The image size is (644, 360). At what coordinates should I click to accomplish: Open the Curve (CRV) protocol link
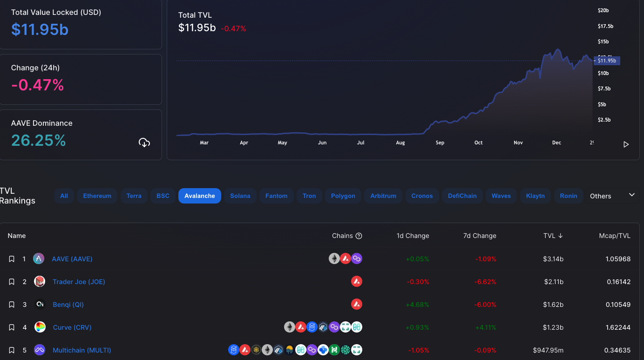click(72, 327)
